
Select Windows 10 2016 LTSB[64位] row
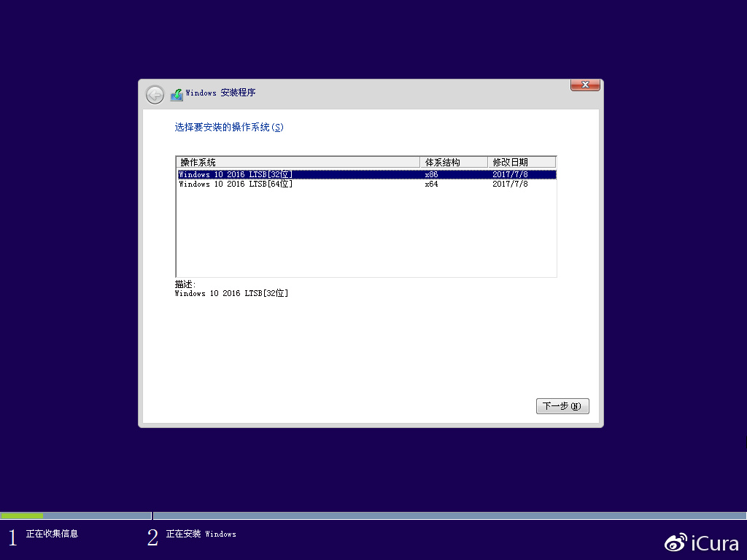tap(367, 184)
